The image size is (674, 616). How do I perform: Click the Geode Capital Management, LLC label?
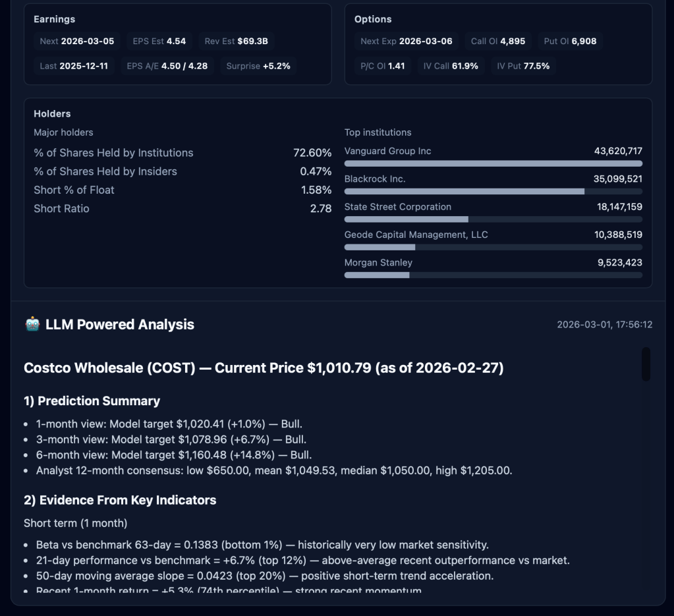(x=416, y=235)
